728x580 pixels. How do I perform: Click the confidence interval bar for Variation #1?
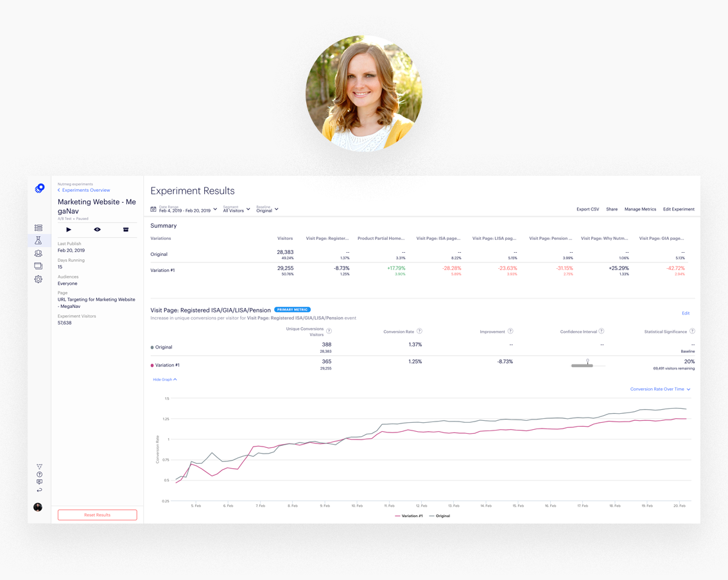point(582,365)
